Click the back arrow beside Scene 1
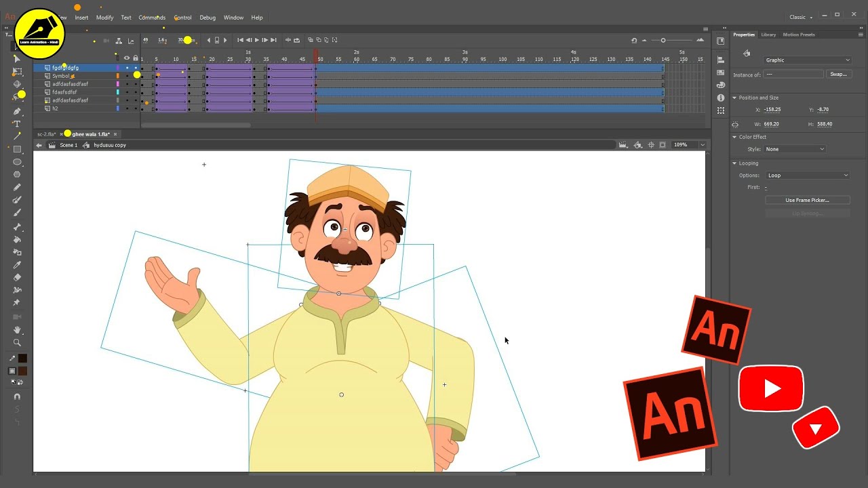Screen dimensions: 868x488 tap(39, 145)
